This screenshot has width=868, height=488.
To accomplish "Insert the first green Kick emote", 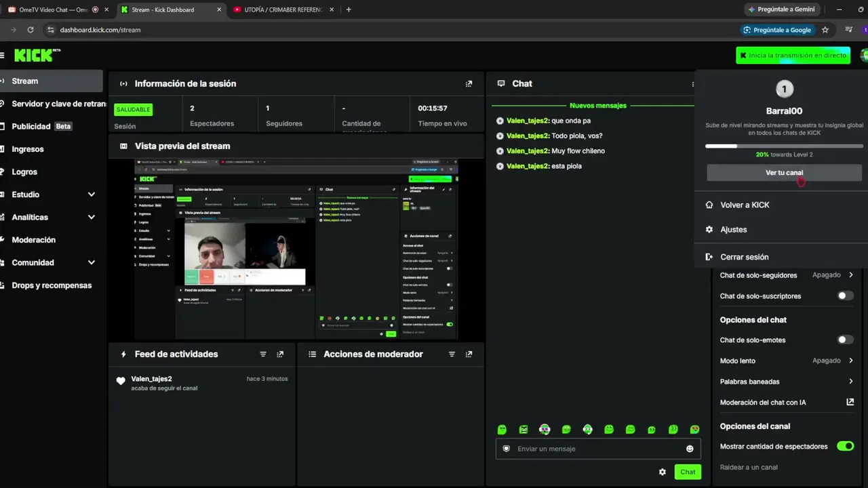I will pos(502,429).
